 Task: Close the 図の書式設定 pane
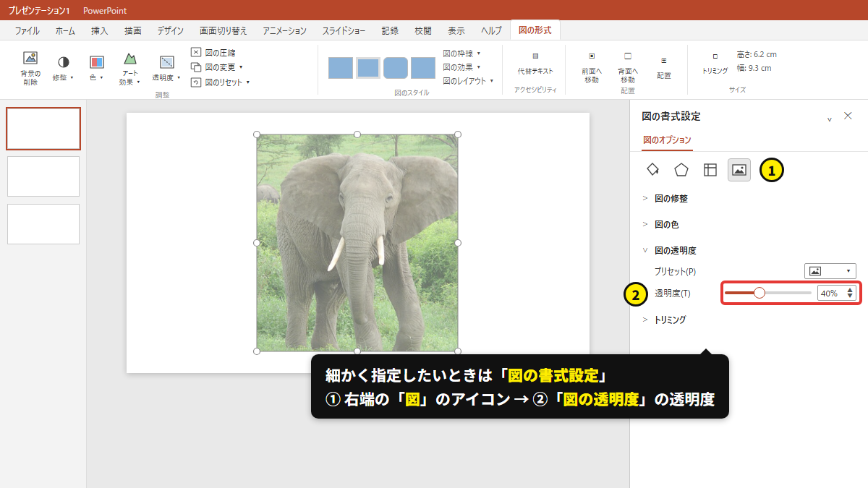tap(848, 116)
